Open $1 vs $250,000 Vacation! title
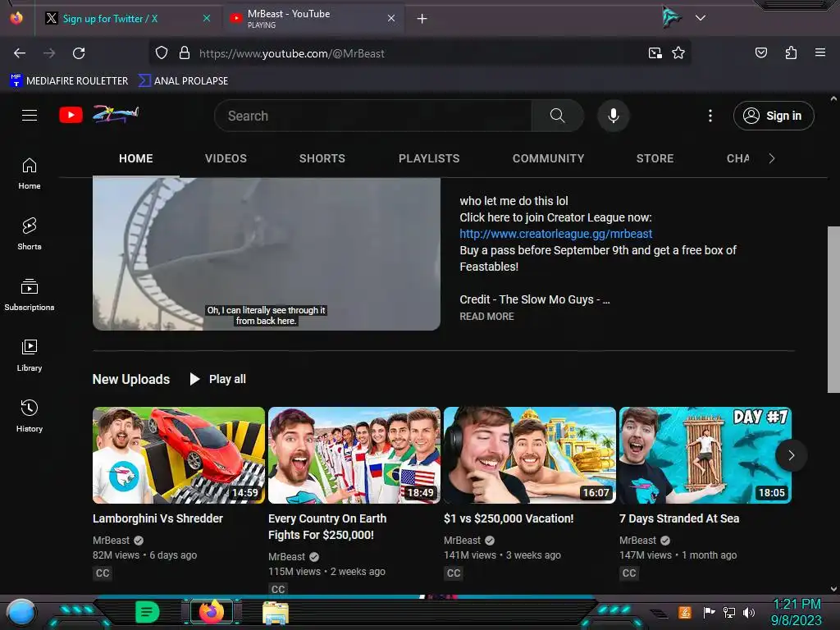The height and width of the screenshot is (630, 840). point(509,518)
